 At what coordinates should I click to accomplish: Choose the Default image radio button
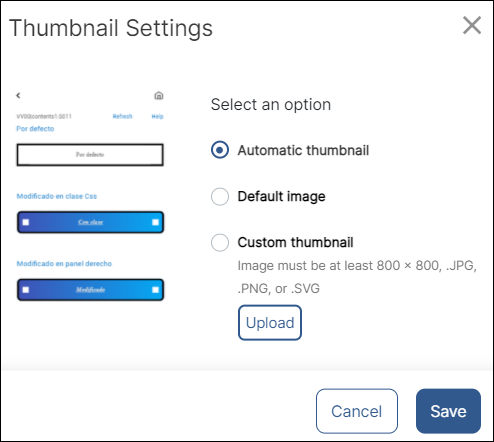tap(220, 196)
